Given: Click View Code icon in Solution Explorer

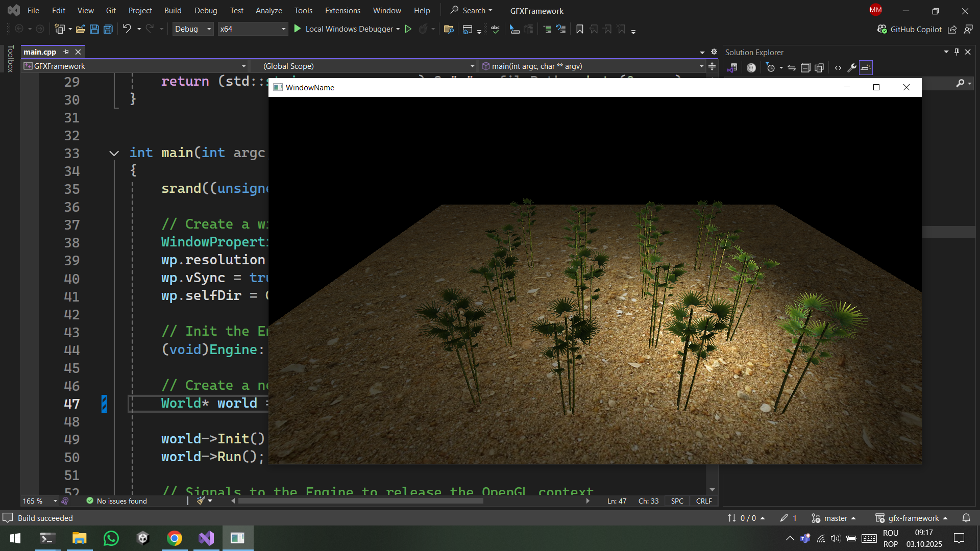Looking at the screenshot, I should pyautogui.click(x=838, y=68).
